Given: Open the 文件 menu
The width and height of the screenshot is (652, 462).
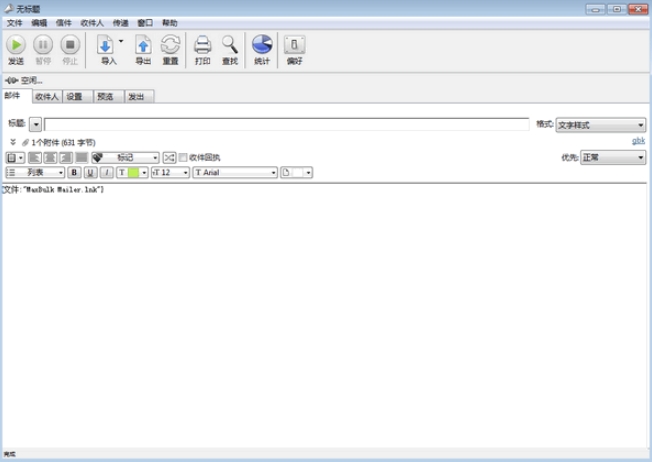Looking at the screenshot, I should pos(14,23).
